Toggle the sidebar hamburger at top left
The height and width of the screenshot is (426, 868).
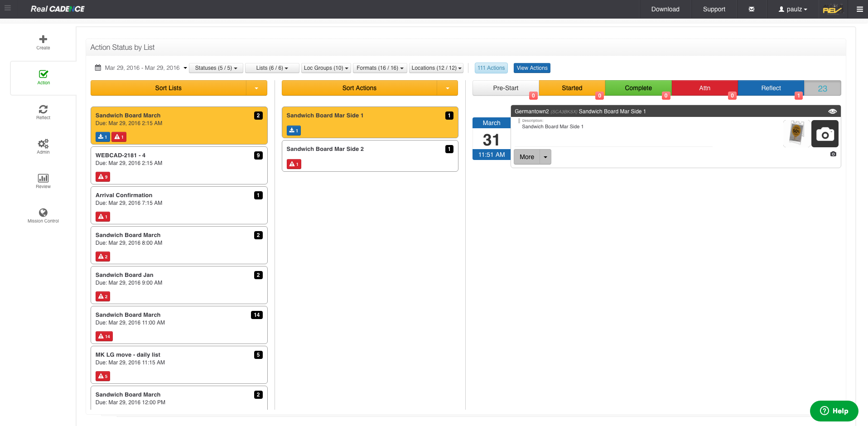click(7, 8)
